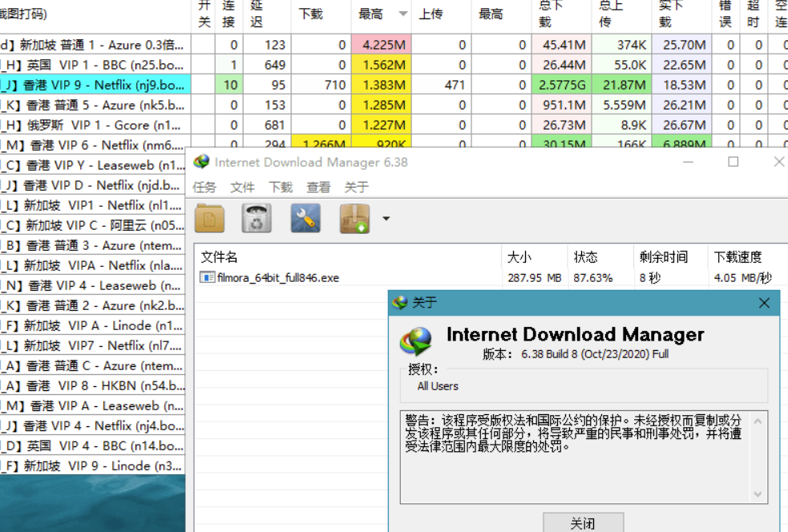
Task: Select 香港 VIP Y - Leaseweb server row
Action: [92, 165]
